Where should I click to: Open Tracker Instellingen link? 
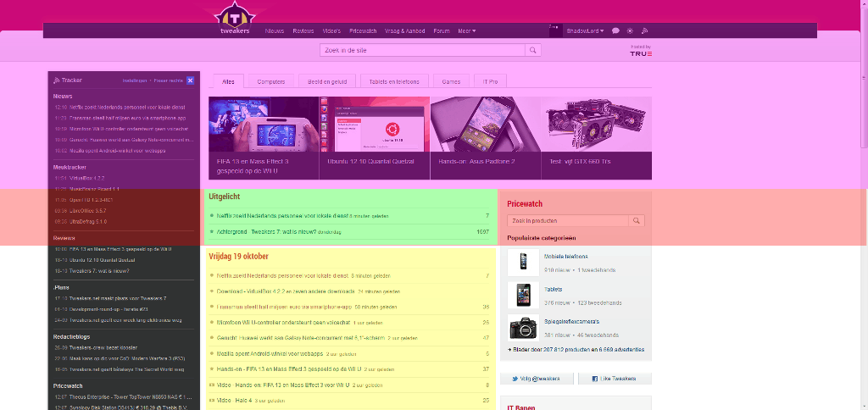[x=135, y=80]
